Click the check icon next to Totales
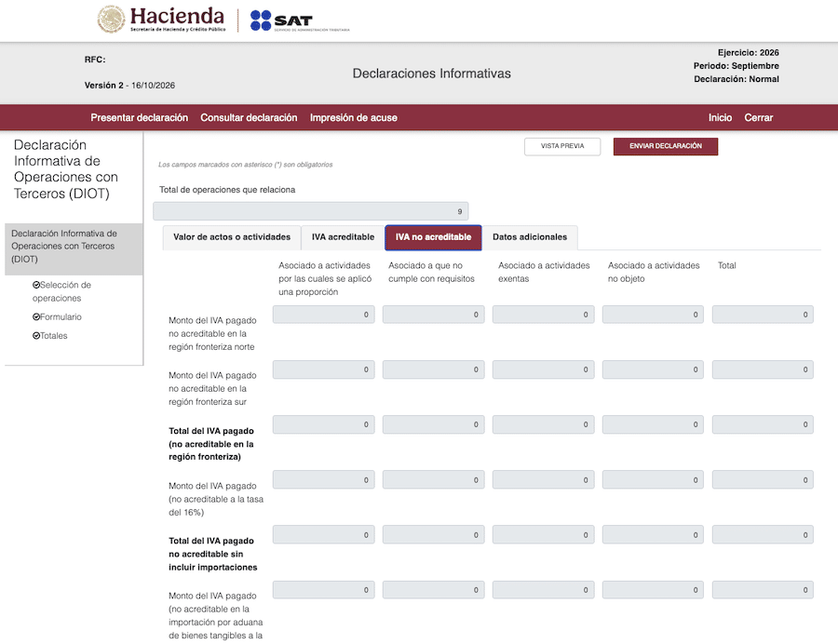 pyautogui.click(x=35, y=335)
